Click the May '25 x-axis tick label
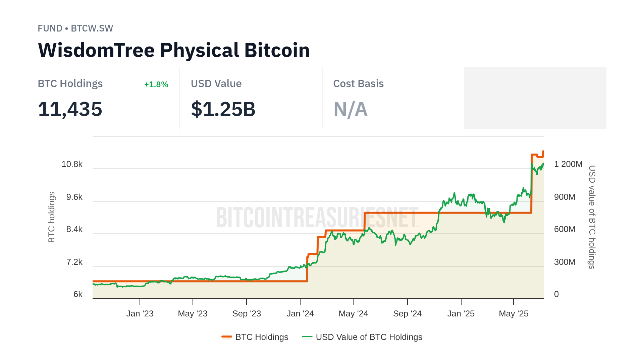The height and width of the screenshot is (362, 644). pos(514,314)
